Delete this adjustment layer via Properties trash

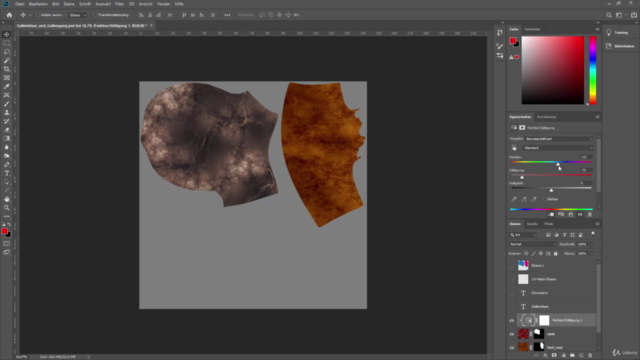[x=590, y=214]
